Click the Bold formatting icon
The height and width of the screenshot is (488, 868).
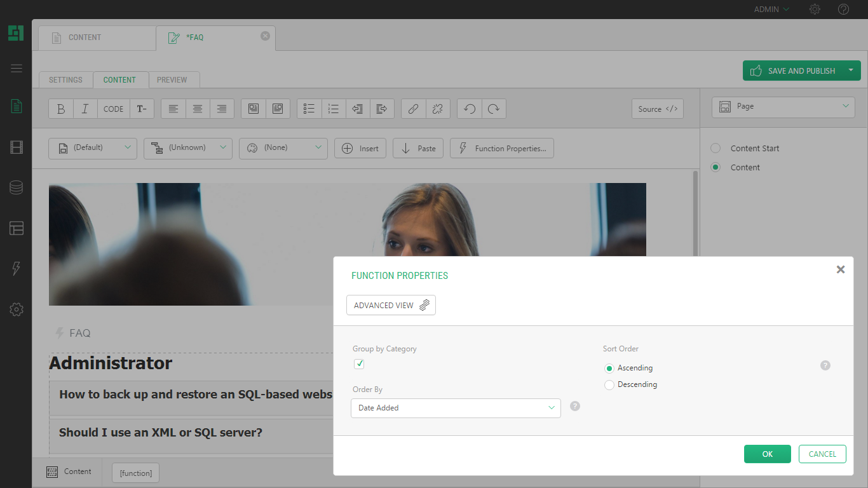(61, 109)
